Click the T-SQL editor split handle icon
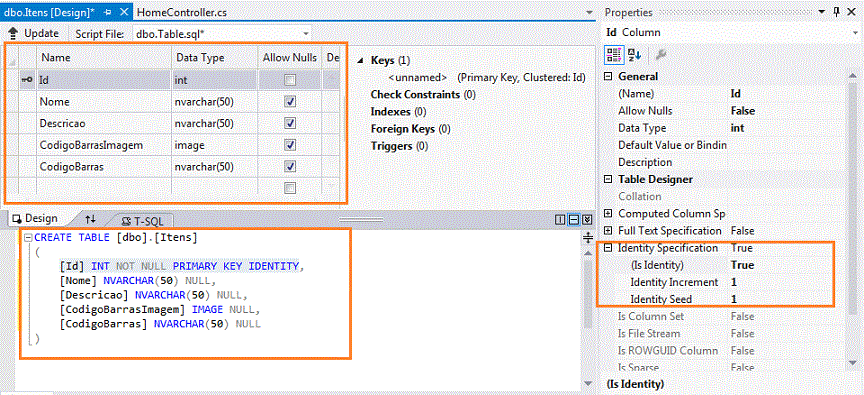The width and height of the screenshot is (864, 395). pos(587,237)
